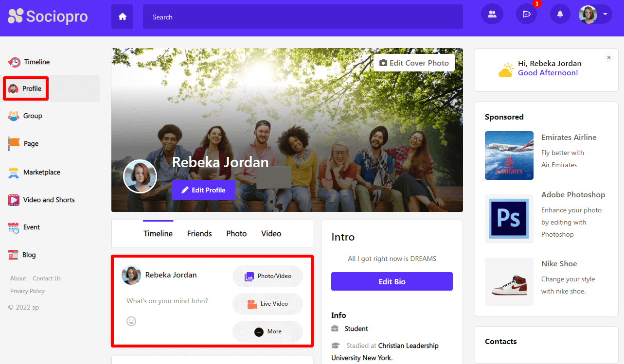Click the home icon in top bar
Image resolution: width=624 pixels, height=364 pixels.
pos(122,17)
